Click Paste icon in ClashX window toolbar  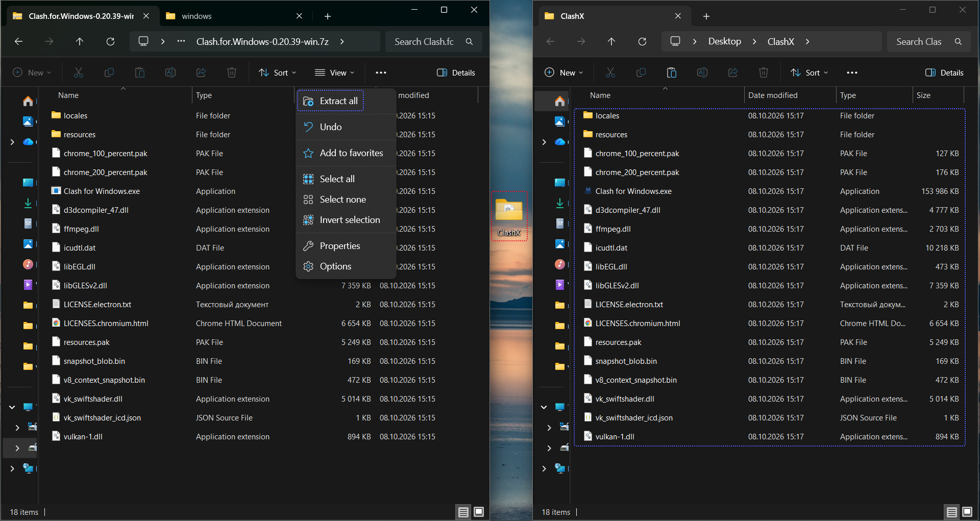672,72
